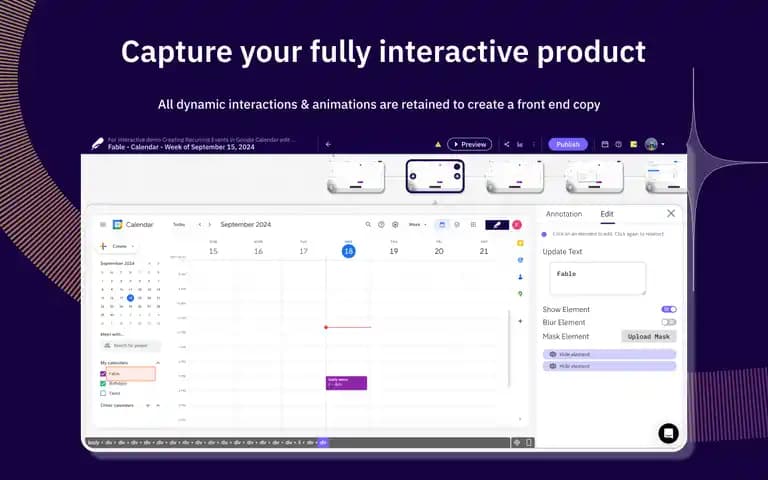Screen dimensions: 768x480
Task: Toggle the Show Element switch
Action: [669, 309]
